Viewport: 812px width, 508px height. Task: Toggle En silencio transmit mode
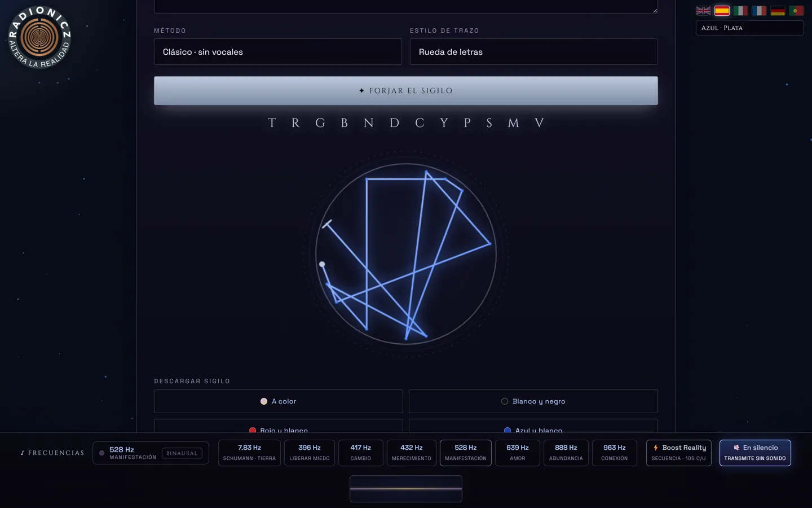coord(755,453)
